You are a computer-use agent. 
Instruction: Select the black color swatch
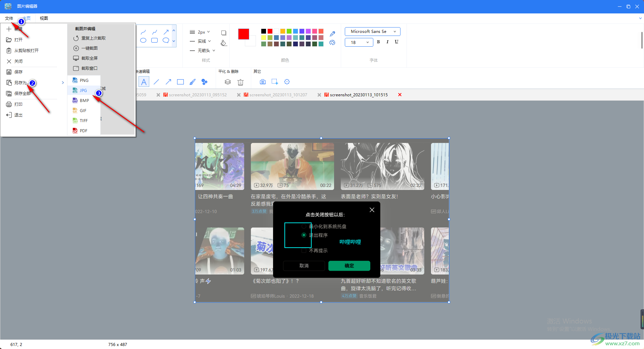(264, 31)
